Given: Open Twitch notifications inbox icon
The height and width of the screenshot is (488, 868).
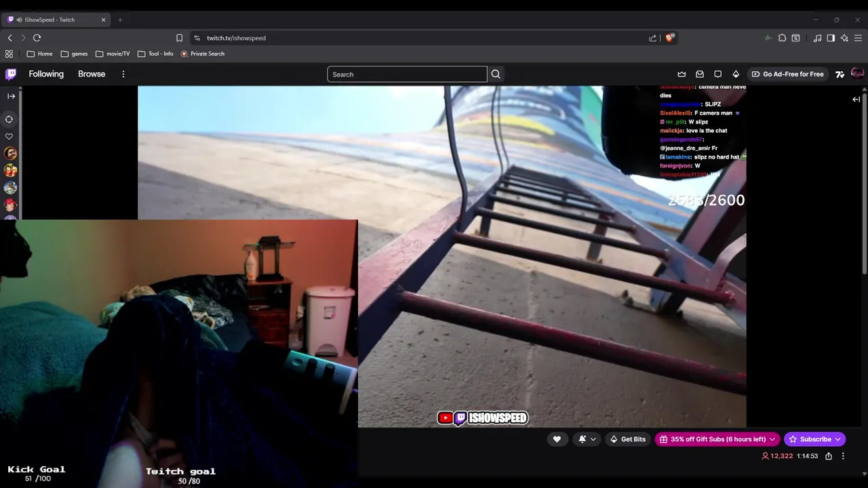Looking at the screenshot, I should click(700, 74).
